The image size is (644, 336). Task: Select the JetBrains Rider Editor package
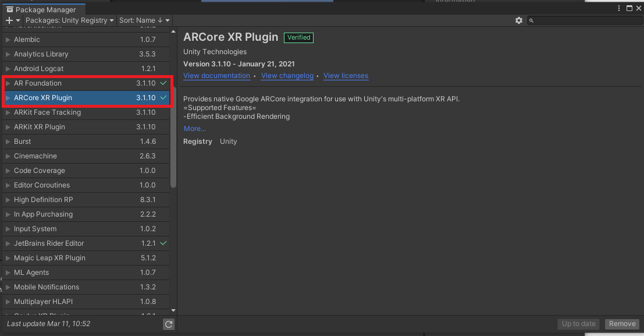pyautogui.click(x=86, y=243)
